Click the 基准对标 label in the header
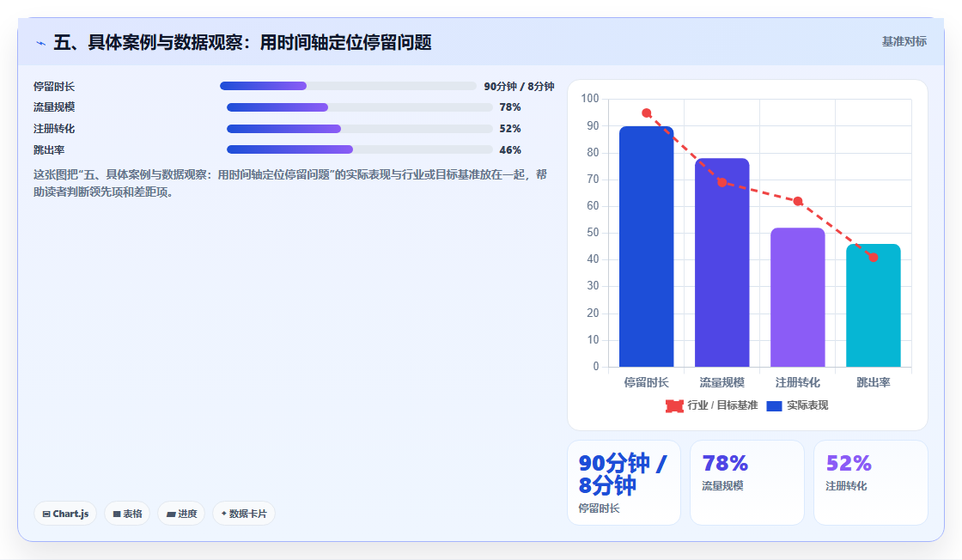The width and height of the screenshot is (962, 560). click(904, 42)
